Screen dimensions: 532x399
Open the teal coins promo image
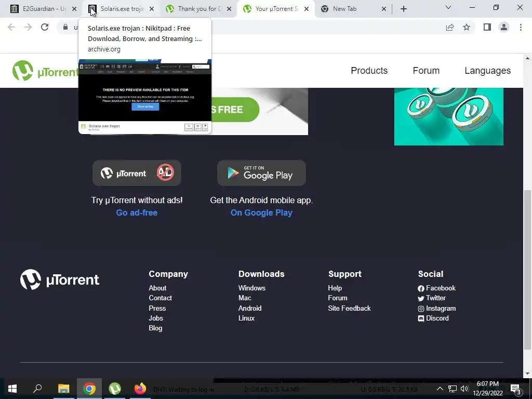448,116
